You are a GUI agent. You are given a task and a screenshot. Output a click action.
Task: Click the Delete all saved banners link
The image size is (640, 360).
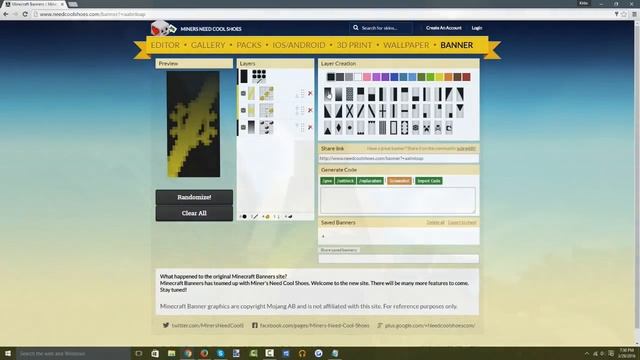coord(436,222)
